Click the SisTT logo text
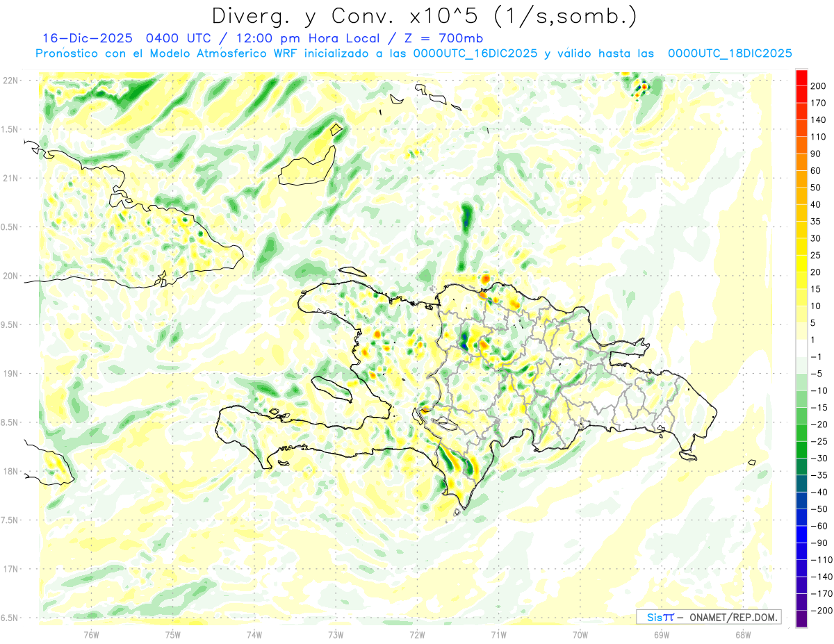Image resolution: width=834 pixels, height=644 pixels. tap(660, 617)
